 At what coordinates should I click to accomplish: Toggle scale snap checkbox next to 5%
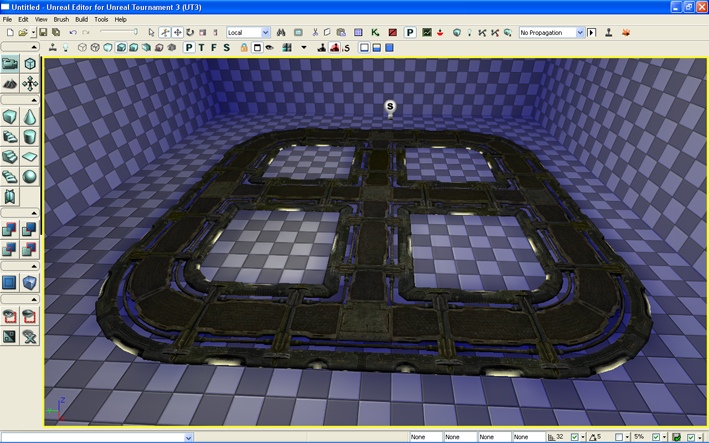(656, 437)
